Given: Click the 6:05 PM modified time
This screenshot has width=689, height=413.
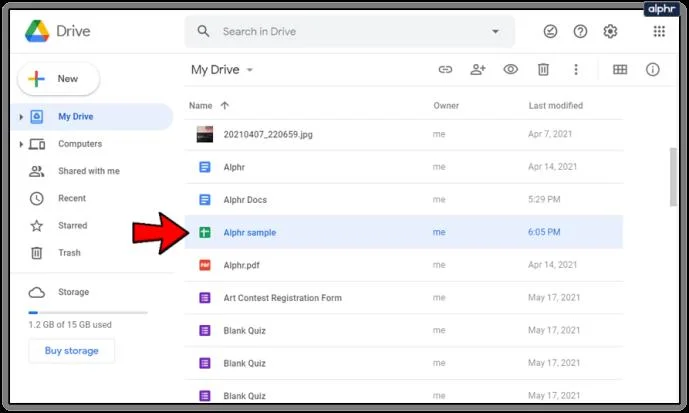Looking at the screenshot, I should tap(544, 232).
